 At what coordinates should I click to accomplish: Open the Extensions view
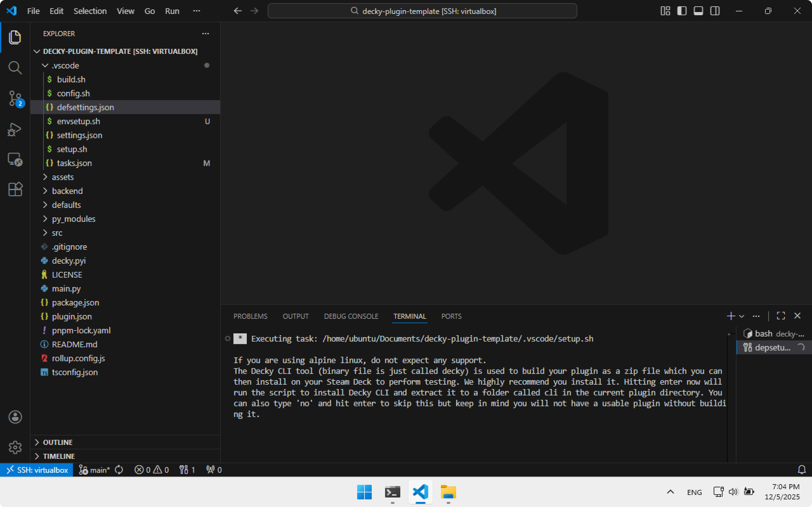[x=15, y=189]
